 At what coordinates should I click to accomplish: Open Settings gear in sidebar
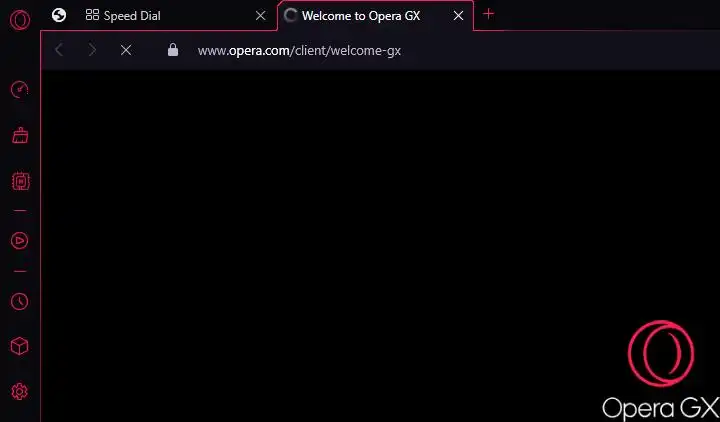pos(19,391)
